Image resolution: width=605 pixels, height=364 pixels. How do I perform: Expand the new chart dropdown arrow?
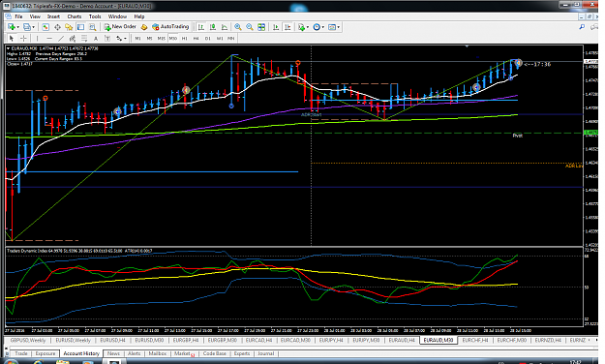point(17,27)
